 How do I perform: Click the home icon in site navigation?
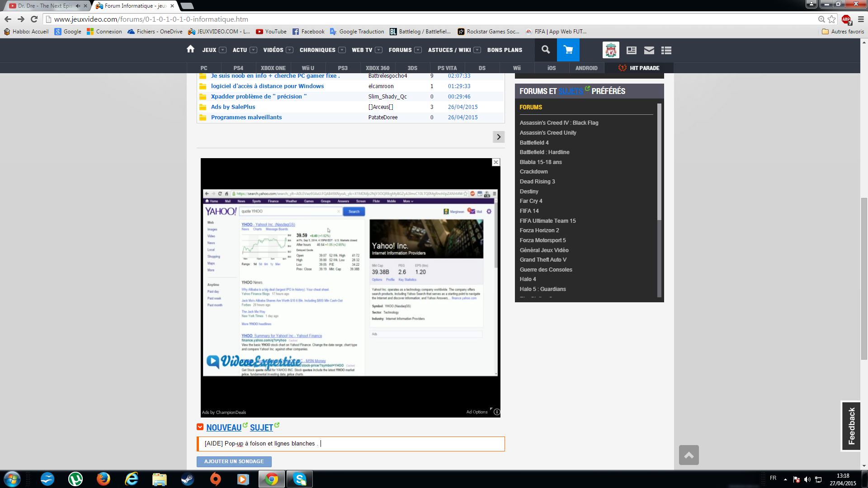pos(190,49)
